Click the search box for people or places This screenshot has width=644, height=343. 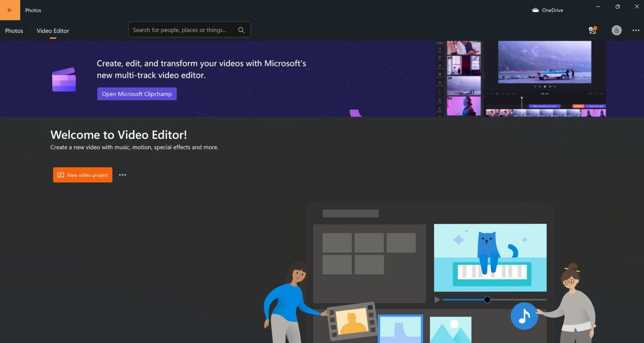tap(180, 29)
